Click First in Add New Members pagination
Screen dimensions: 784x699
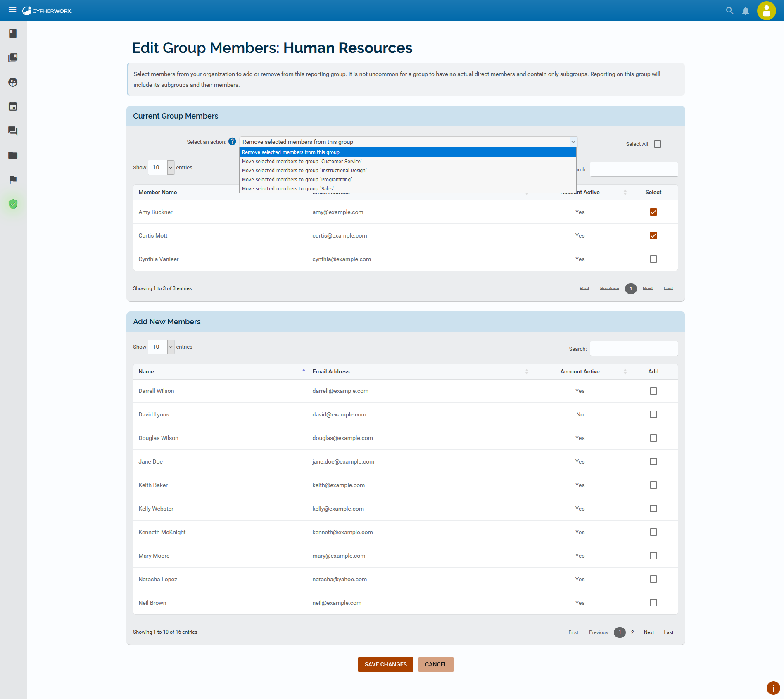tap(573, 632)
